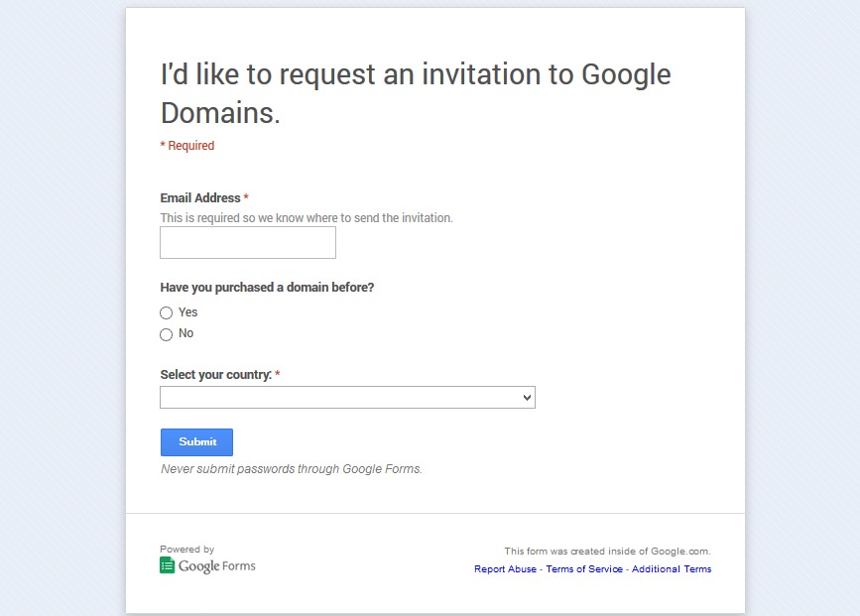This screenshot has width=860, height=616.
Task: Click the country dropdown chevron arrow
Action: [x=527, y=397]
